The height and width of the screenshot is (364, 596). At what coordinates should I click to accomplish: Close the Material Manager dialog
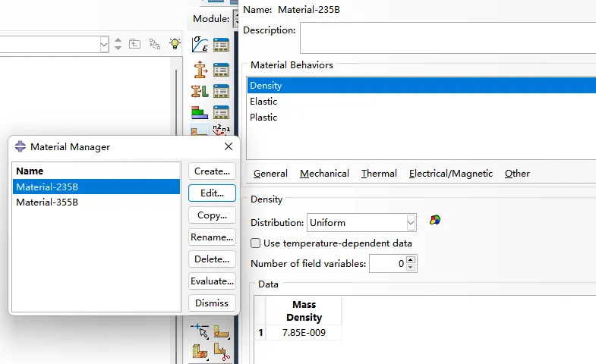click(x=229, y=146)
